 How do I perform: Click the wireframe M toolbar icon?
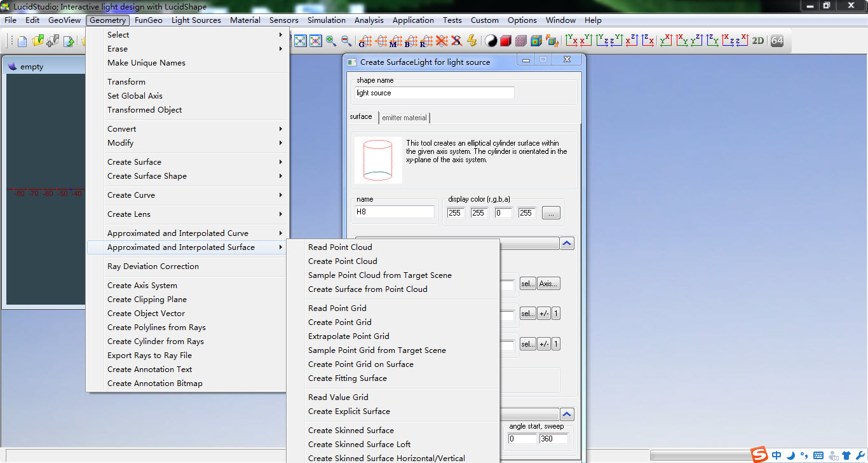point(396,41)
